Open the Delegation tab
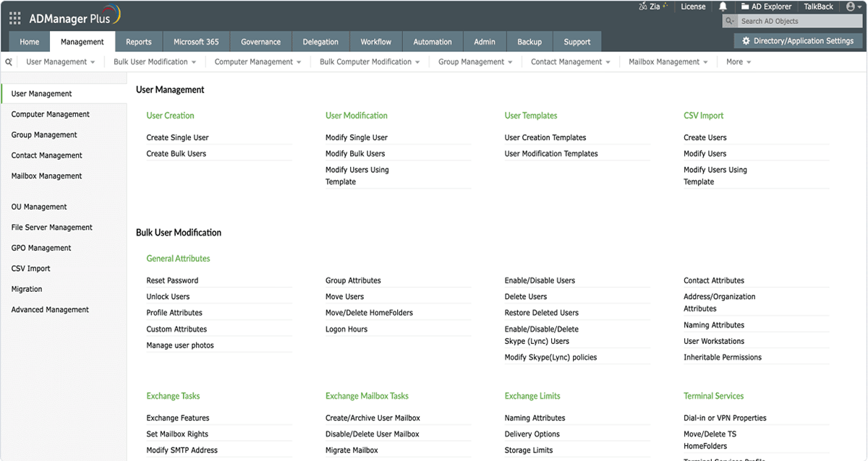 [x=321, y=42]
